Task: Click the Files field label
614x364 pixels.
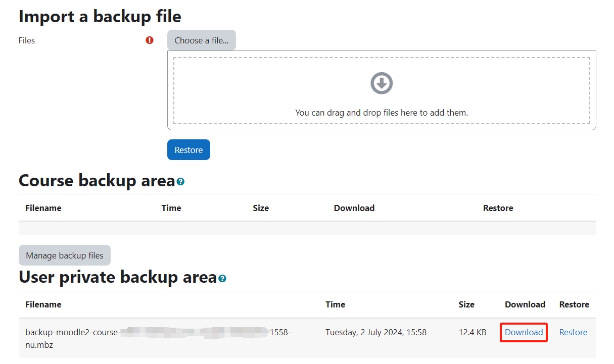Action: click(26, 40)
